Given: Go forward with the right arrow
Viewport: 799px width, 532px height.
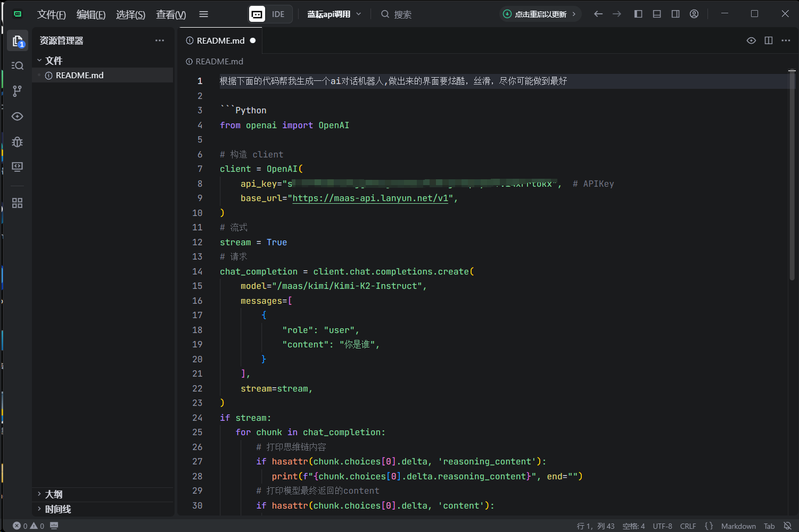Looking at the screenshot, I should pyautogui.click(x=617, y=14).
